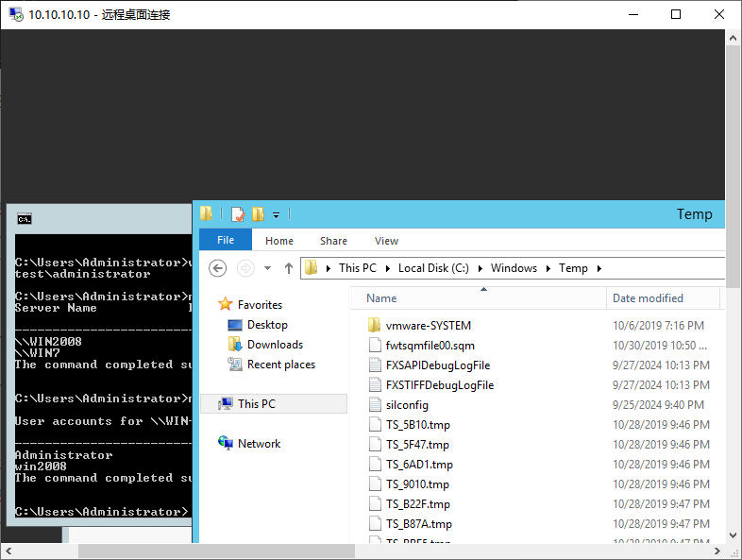The image size is (742, 560).
Task: Click the horizontal scrollbar right arrow
Action: 717,551
